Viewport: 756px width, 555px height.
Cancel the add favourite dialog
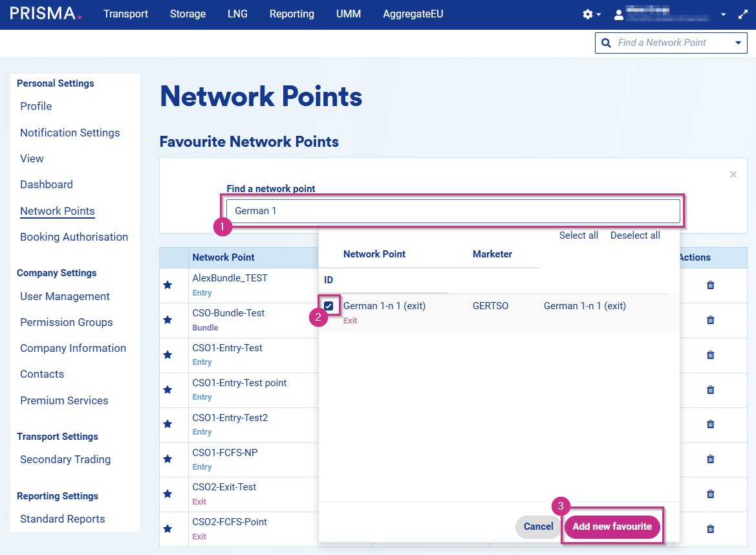(538, 527)
